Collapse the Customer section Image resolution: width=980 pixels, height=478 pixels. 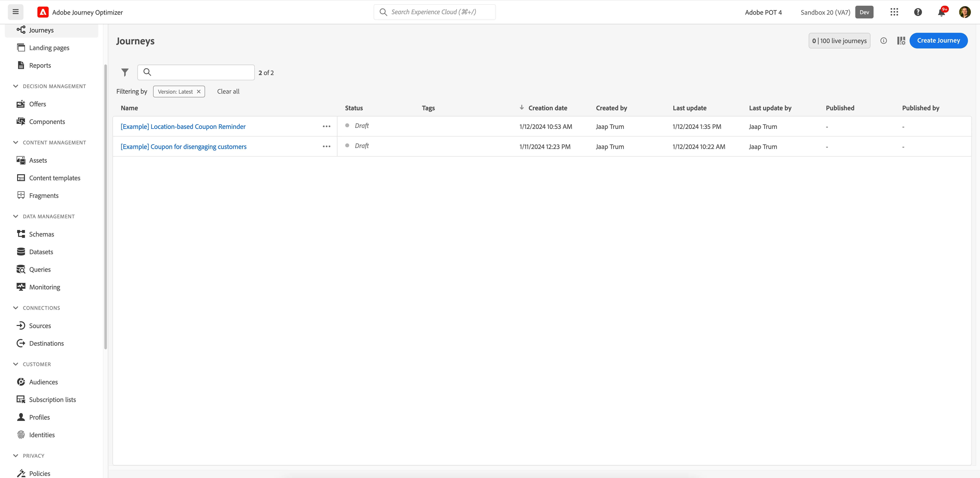tap(16, 364)
